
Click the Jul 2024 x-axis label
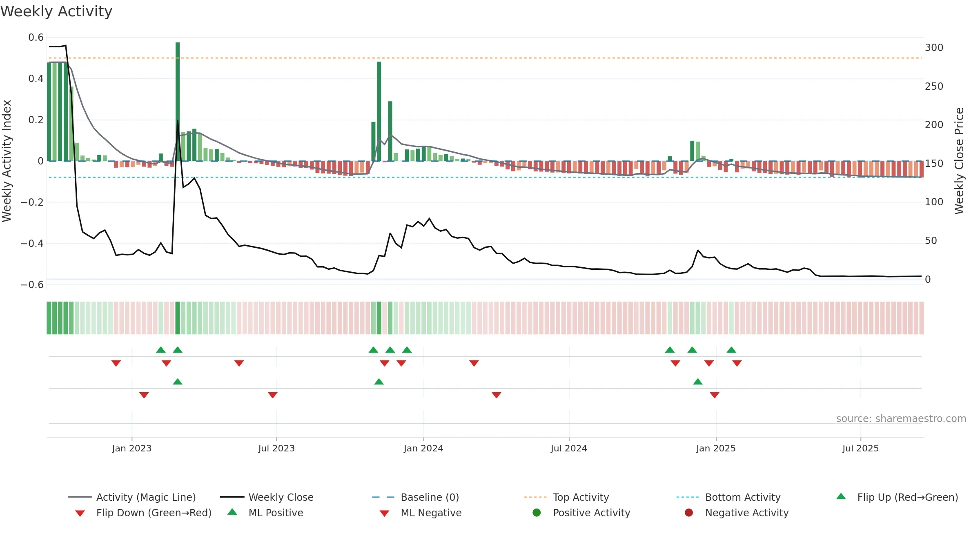click(x=569, y=449)
